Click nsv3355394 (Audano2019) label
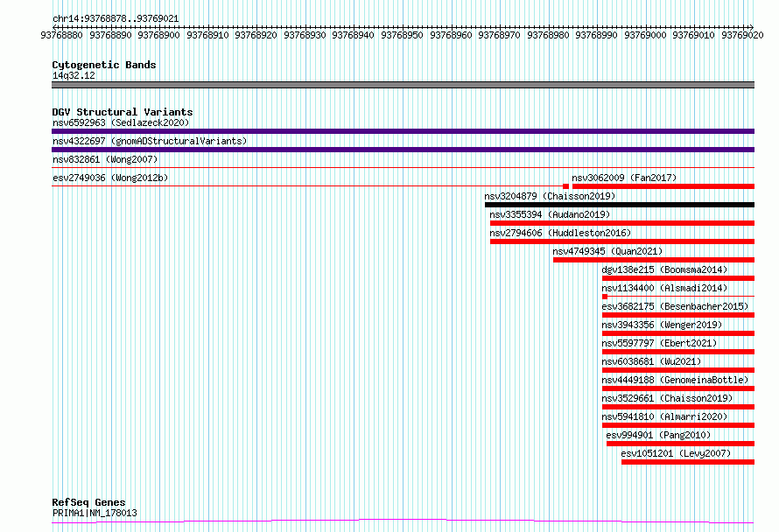Screen dimensions: 779x532 point(550,214)
